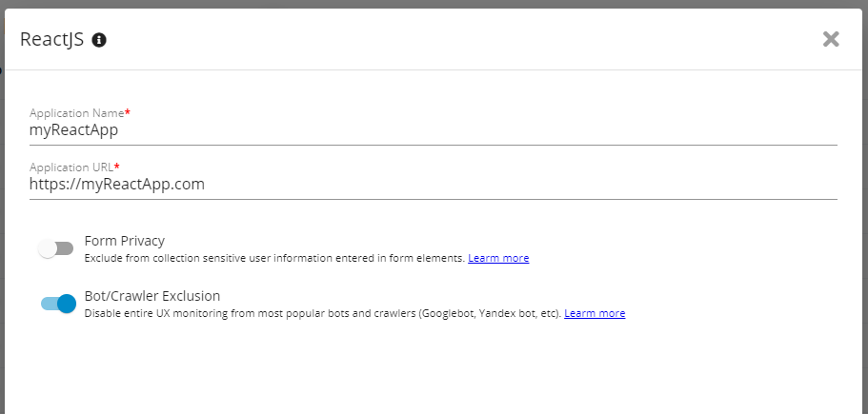Click the ReactJS dialog title
The image size is (868, 414).
coord(51,40)
